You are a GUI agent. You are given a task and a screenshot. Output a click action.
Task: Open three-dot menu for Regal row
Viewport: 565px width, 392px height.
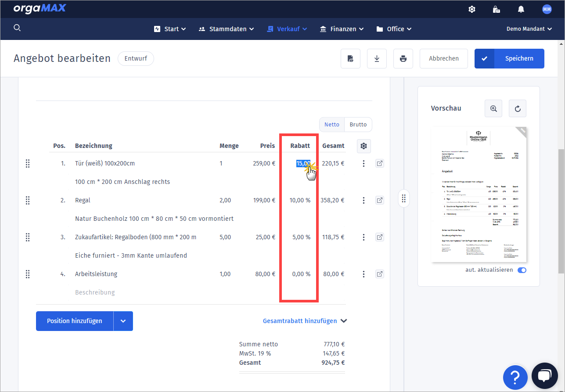363,201
